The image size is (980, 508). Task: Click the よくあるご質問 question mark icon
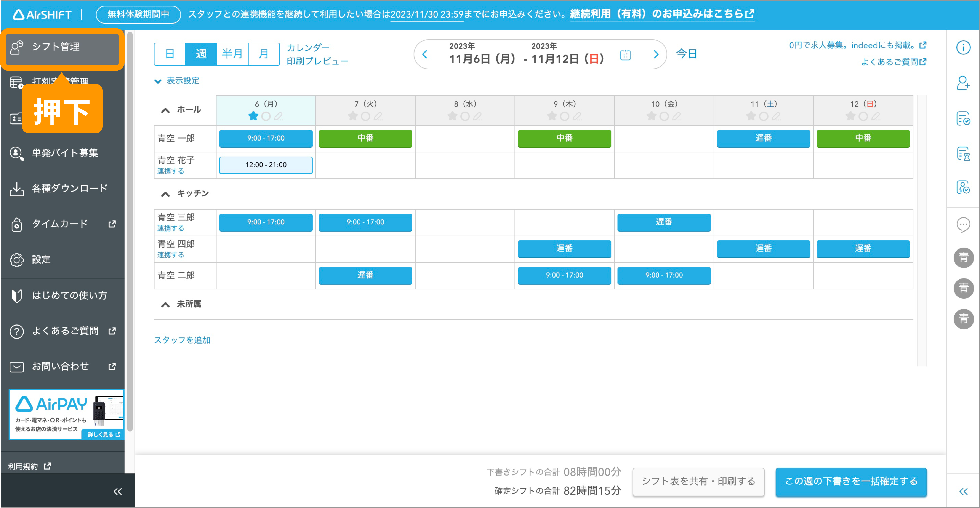(x=16, y=332)
